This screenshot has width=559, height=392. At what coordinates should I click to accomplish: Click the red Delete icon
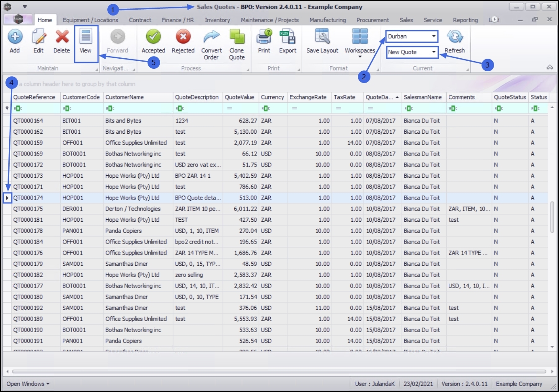tap(62, 37)
